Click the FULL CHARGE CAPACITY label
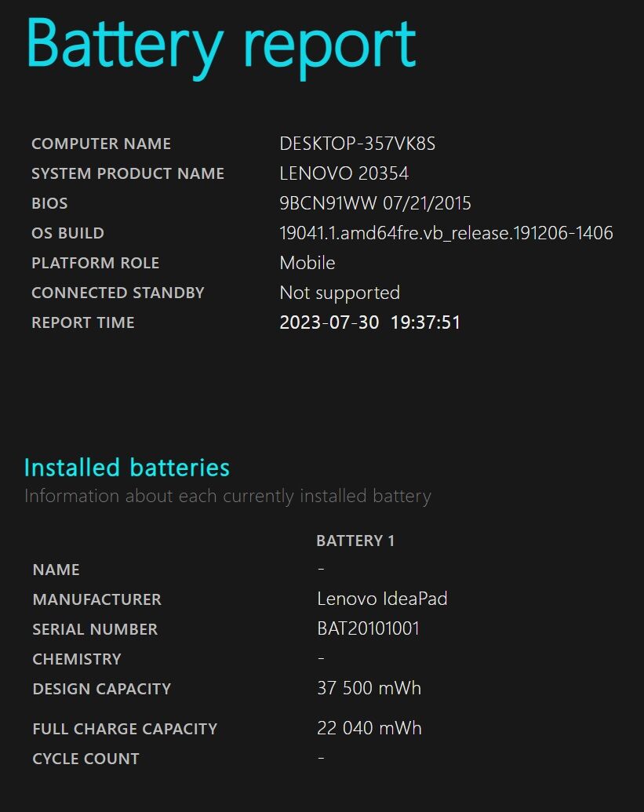 125,729
